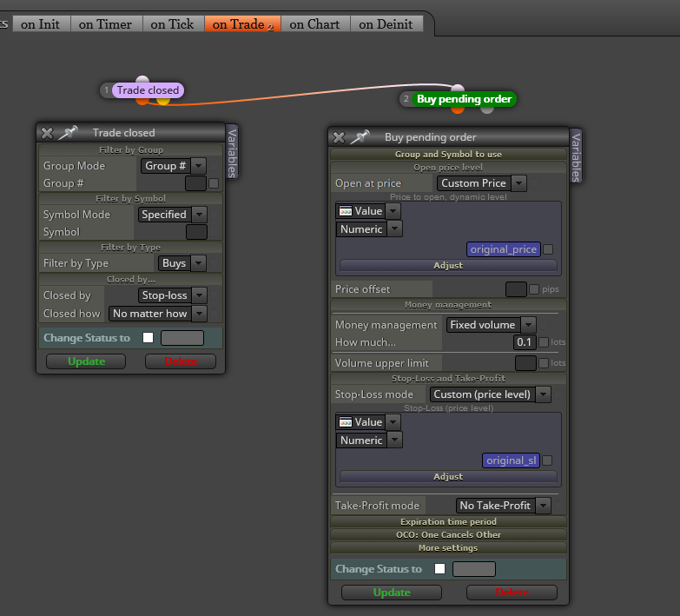Click the How much 0.1 field

pyautogui.click(x=525, y=342)
